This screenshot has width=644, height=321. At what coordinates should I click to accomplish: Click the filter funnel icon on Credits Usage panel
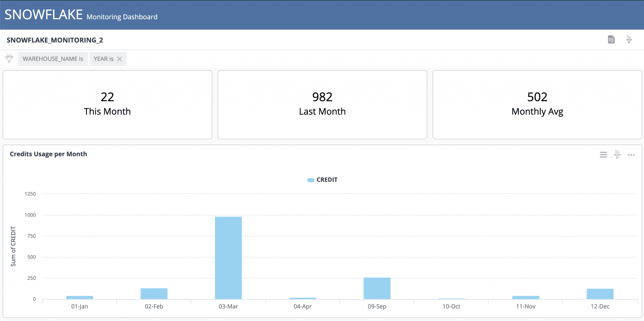click(x=617, y=155)
